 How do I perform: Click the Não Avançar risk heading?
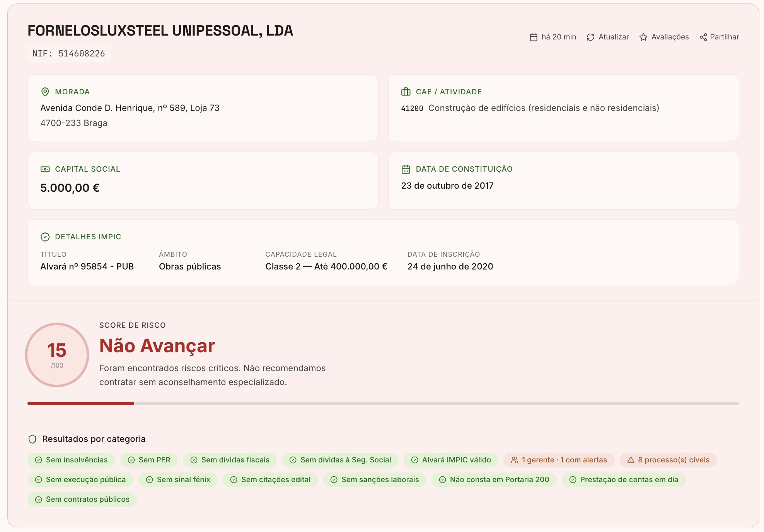click(x=157, y=346)
